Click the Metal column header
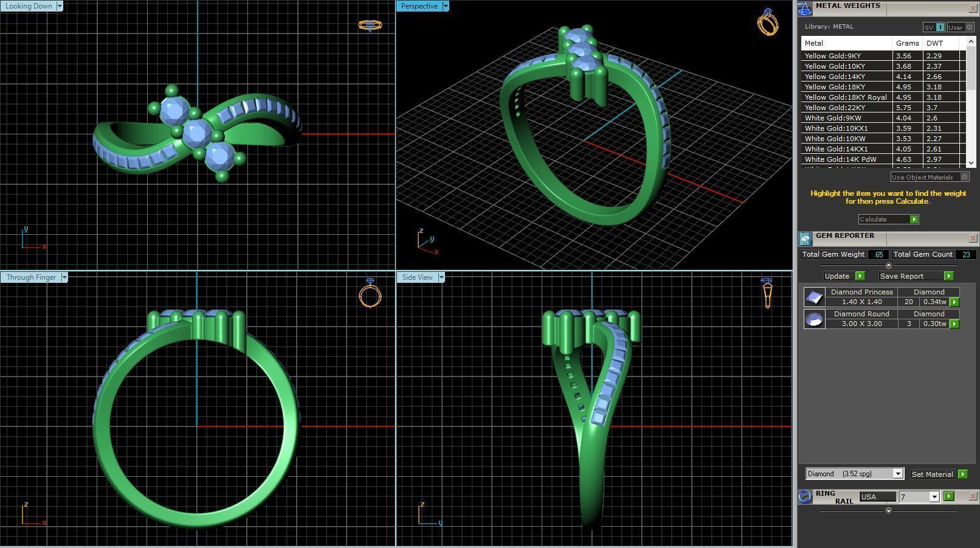This screenshot has width=980, height=548. [x=846, y=43]
